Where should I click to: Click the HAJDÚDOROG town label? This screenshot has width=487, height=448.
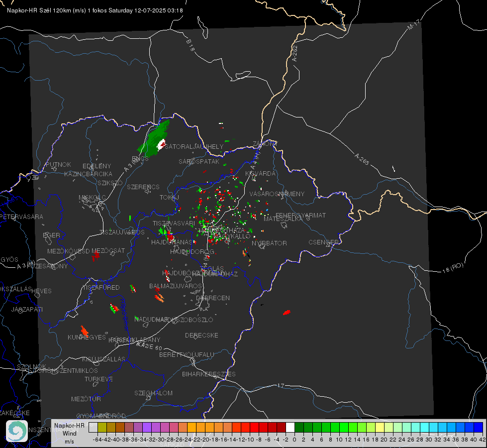coord(192,251)
